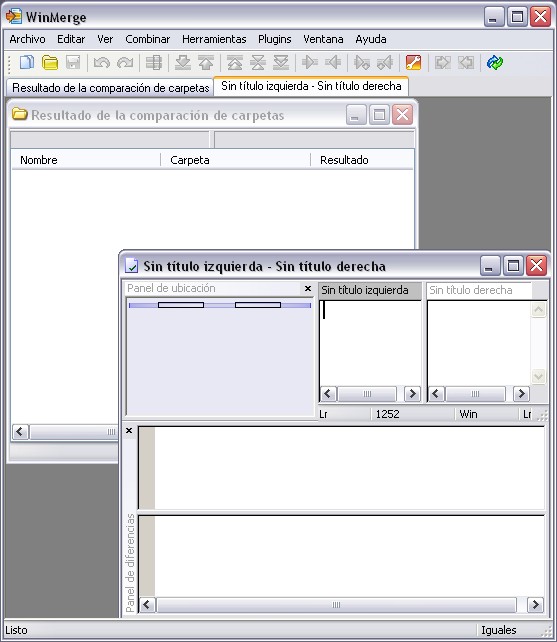Screen dimensions: 557x642
Task: Click the Copy all to left icon
Action: [x=466, y=63]
